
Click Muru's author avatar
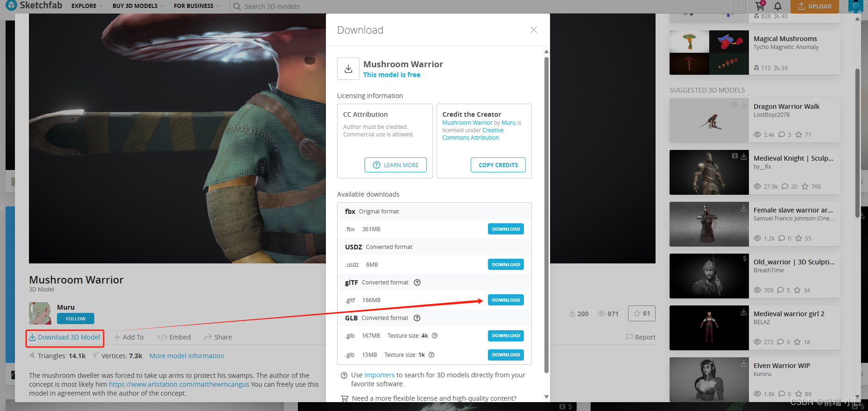coord(40,313)
